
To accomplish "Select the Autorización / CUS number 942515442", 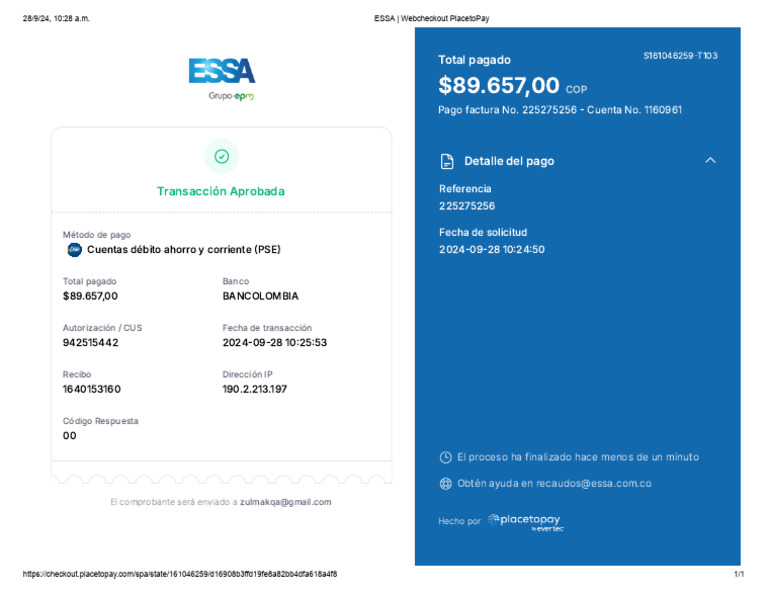I will 91,343.
